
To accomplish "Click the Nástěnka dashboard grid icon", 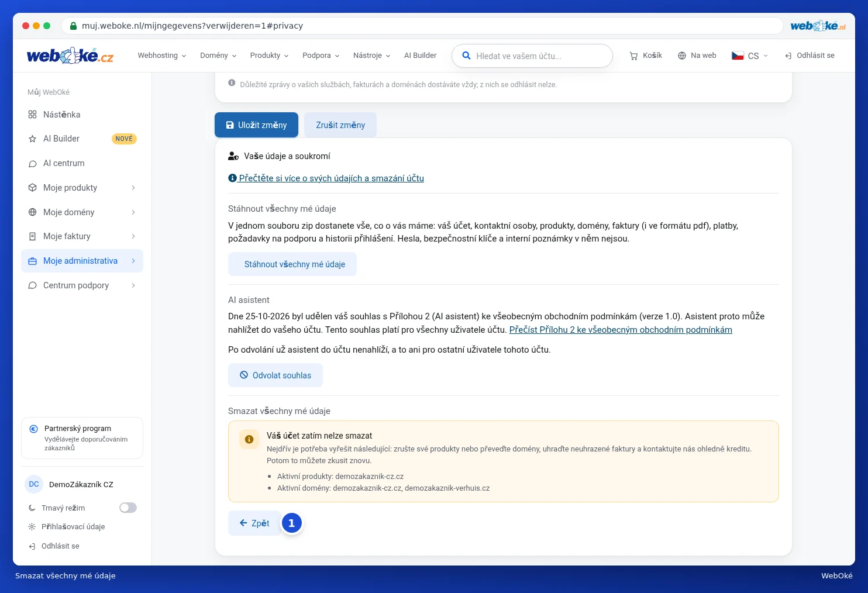I will click(x=32, y=115).
